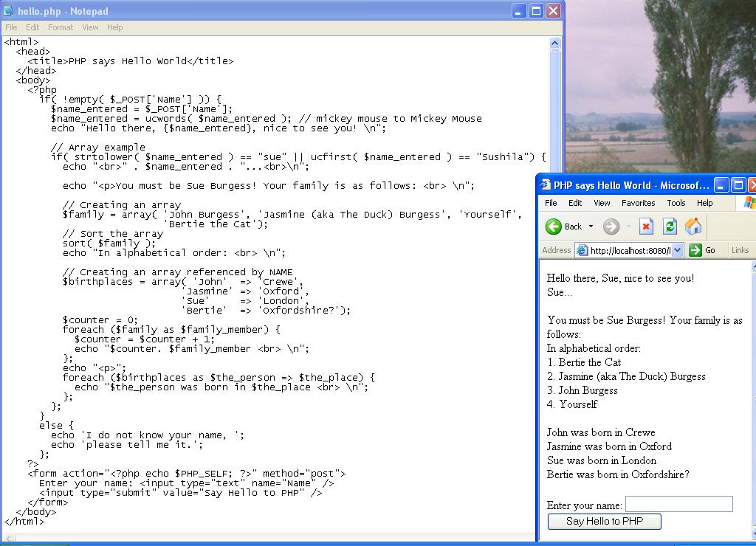Click '2. Jasmine (aka The Duck) Burgess' in browser
Viewport: 756px width, 546px height.
(x=626, y=376)
